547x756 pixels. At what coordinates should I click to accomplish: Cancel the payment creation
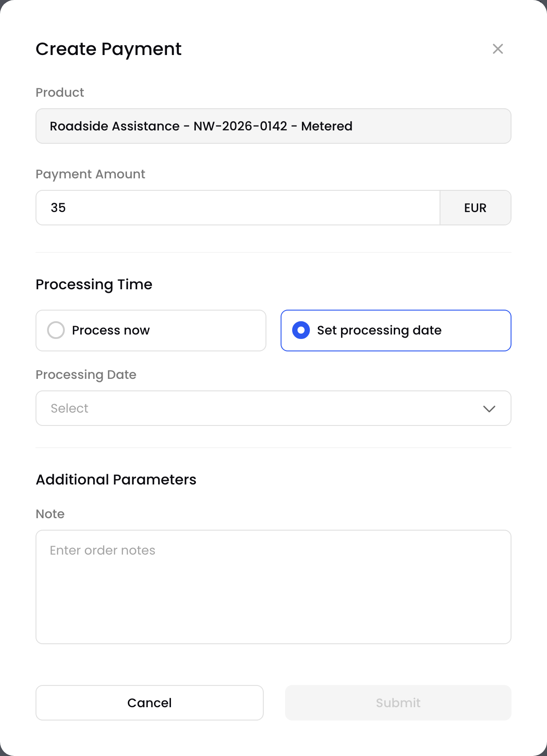(x=150, y=703)
